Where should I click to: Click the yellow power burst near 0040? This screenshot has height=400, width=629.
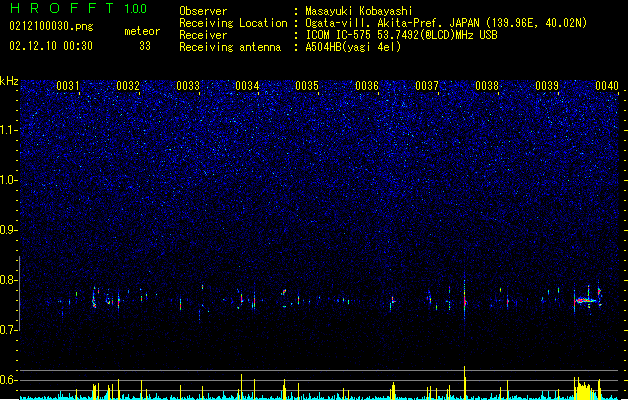pos(586,388)
